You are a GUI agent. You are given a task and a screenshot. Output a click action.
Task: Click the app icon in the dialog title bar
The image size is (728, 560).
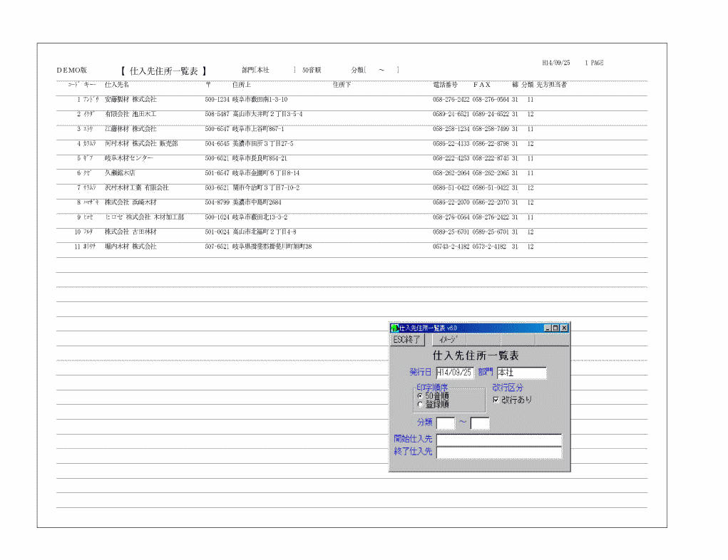pyautogui.click(x=394, y=328)
